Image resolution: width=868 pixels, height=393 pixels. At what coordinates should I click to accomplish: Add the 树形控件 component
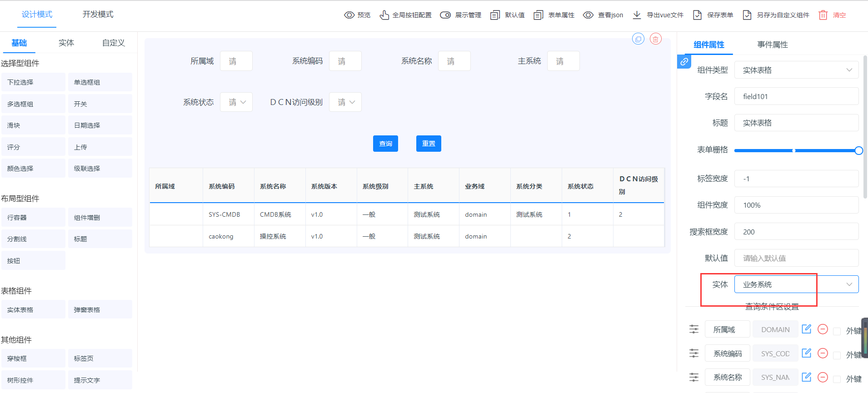(x=33, y=380)
